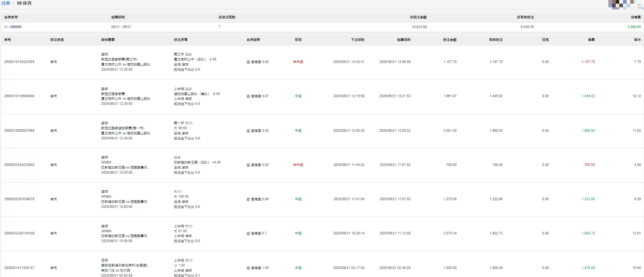Click the 状态 column header
The height and width of the screenshot is (277, 644).
pos(298,40)
